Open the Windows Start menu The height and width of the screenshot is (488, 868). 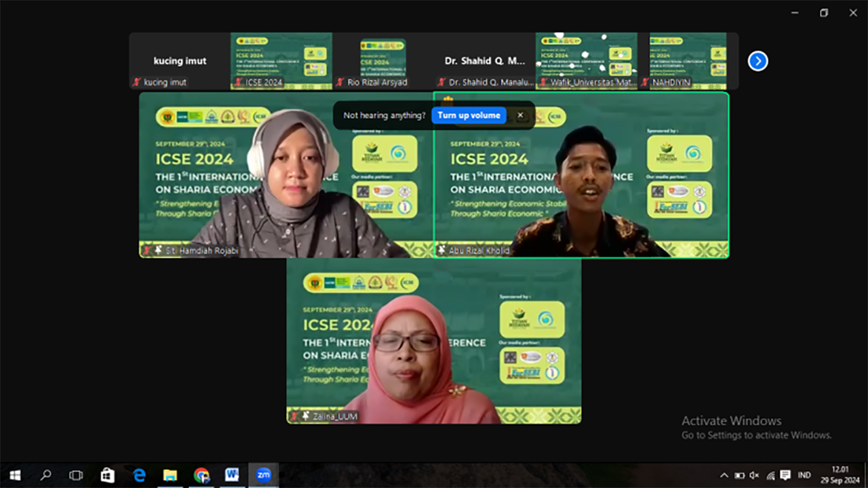tap(15, 475)
